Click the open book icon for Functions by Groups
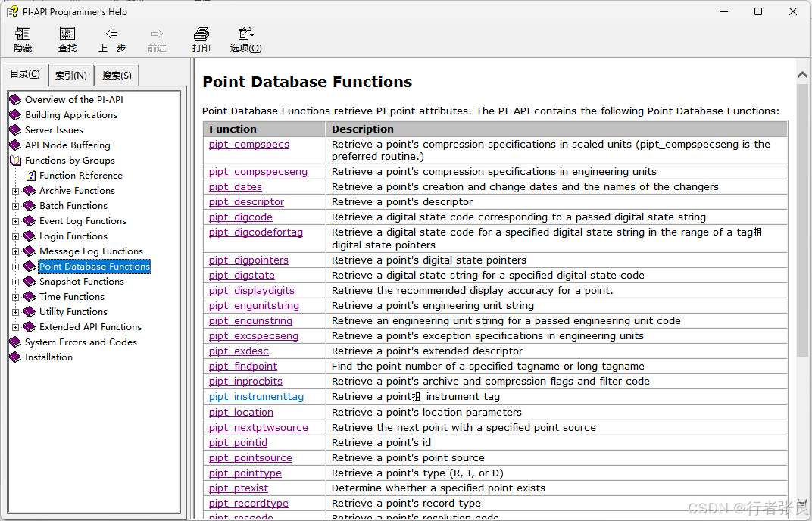 click(x=16, y=160)
